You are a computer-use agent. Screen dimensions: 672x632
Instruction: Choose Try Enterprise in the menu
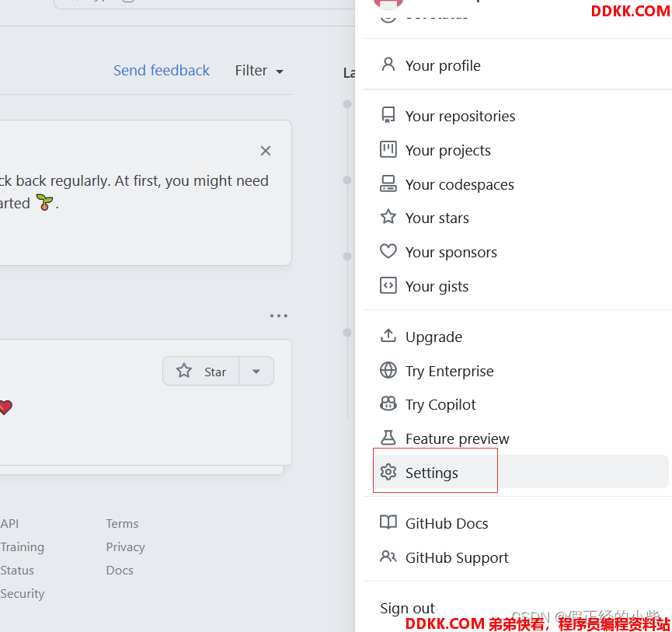tap(449, 371)
